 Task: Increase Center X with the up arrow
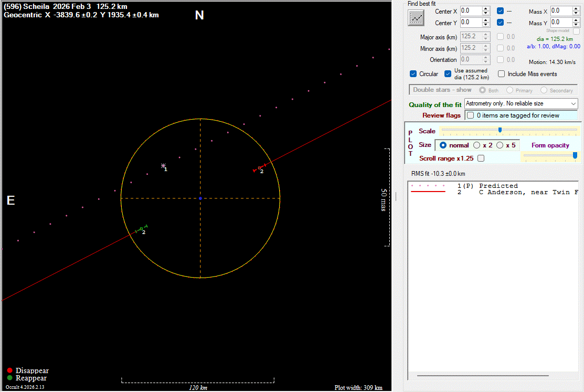pyautogui.click(x=486, y=8)
